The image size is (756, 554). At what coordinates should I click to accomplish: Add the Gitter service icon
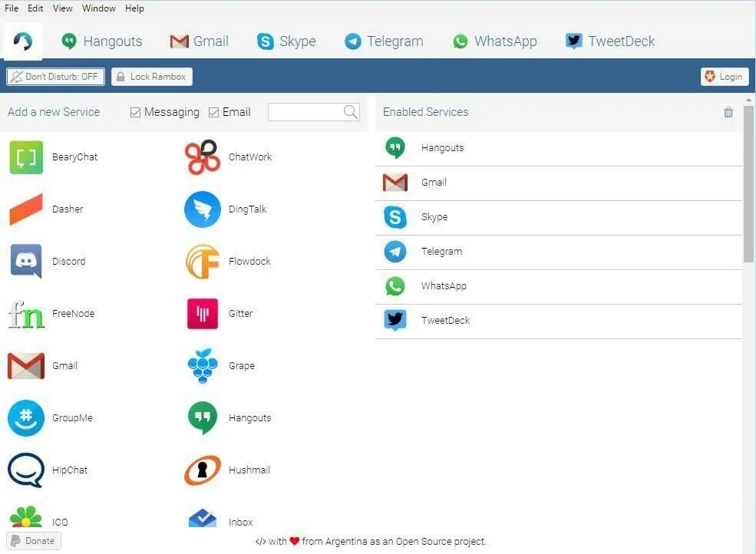203,313
